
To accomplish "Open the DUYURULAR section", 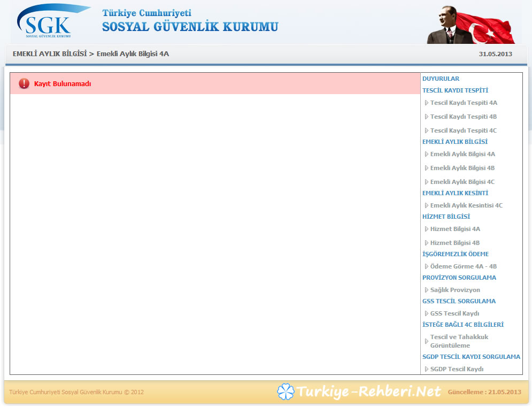I will tap(441, 79).
